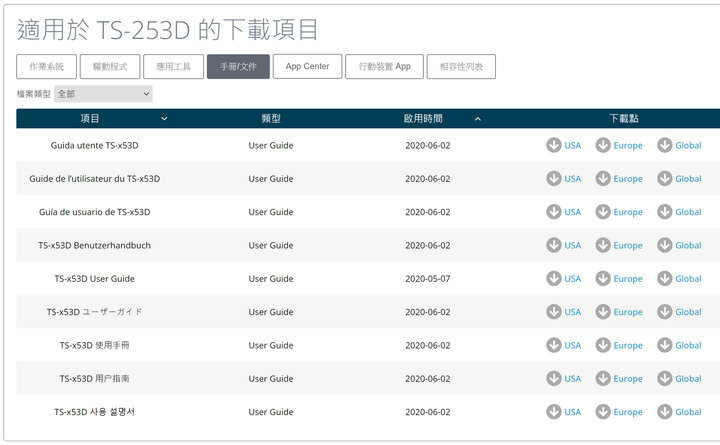
Task: Switch to the 應用工具 tab
Action: click(x=173, y=67)
